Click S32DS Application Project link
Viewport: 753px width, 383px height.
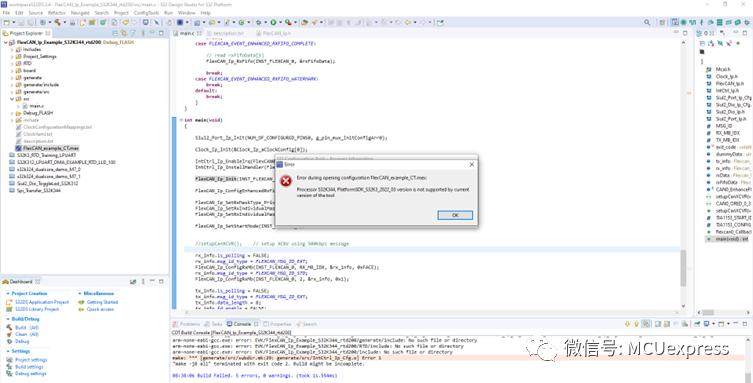(42, 302)
